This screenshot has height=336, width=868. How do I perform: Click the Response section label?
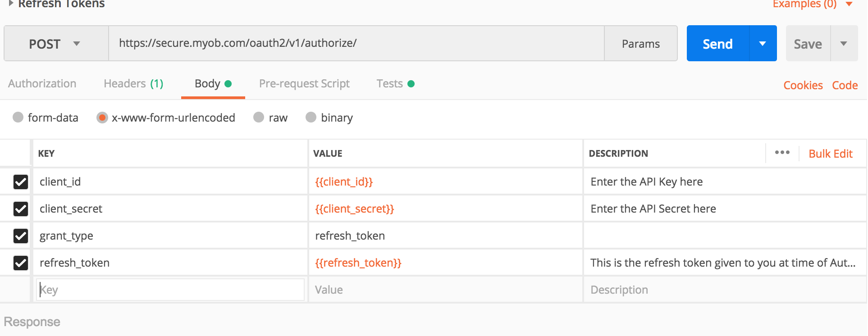[x=32, y=322]
